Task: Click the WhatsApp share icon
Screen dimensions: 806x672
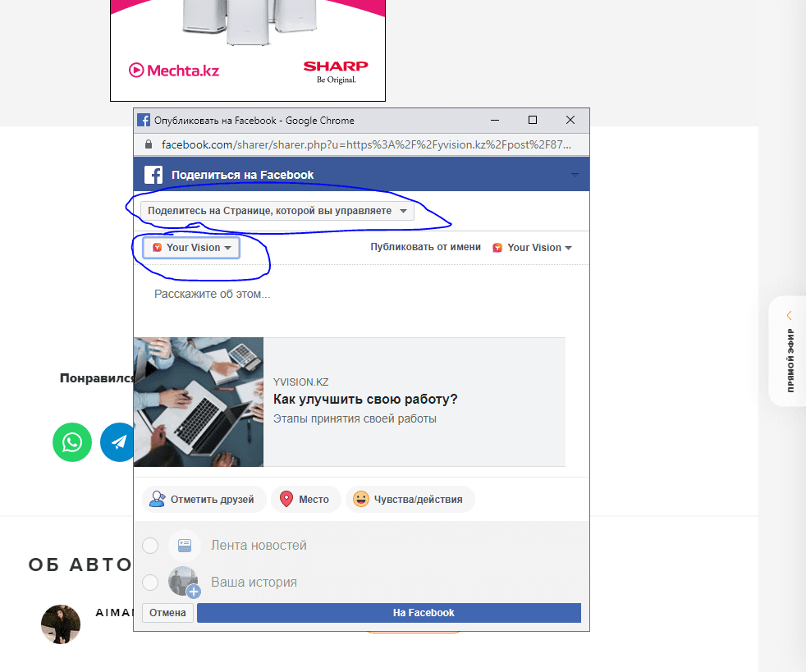Action: tap(72, 442)
